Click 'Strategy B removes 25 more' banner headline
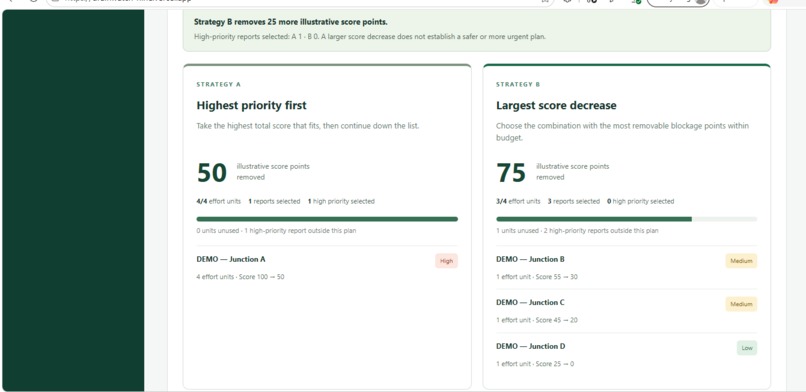806x392 pixels. 290,22
